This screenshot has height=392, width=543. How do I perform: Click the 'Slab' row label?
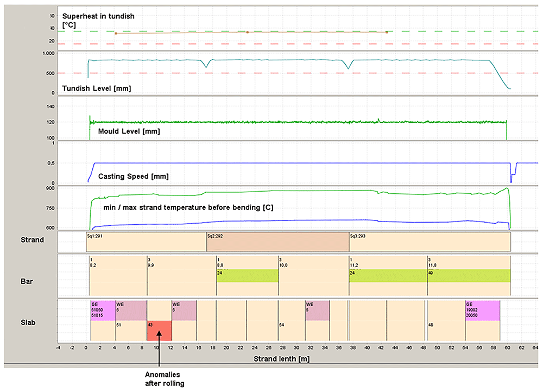coord(28,323)
